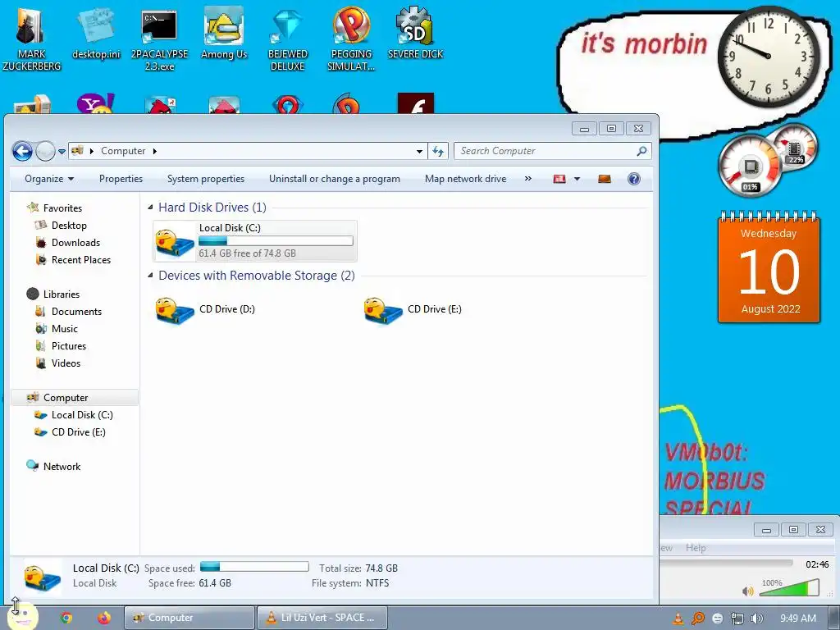The image size is (840, 630).
Task: Select the CD Drive (E:) item
Action: (413, 309)
